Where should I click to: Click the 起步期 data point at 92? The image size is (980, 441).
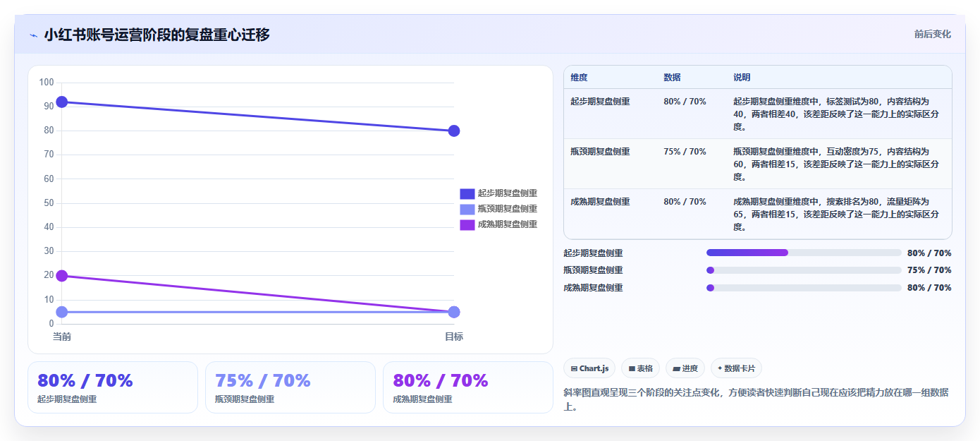click(x=62, y=102)
